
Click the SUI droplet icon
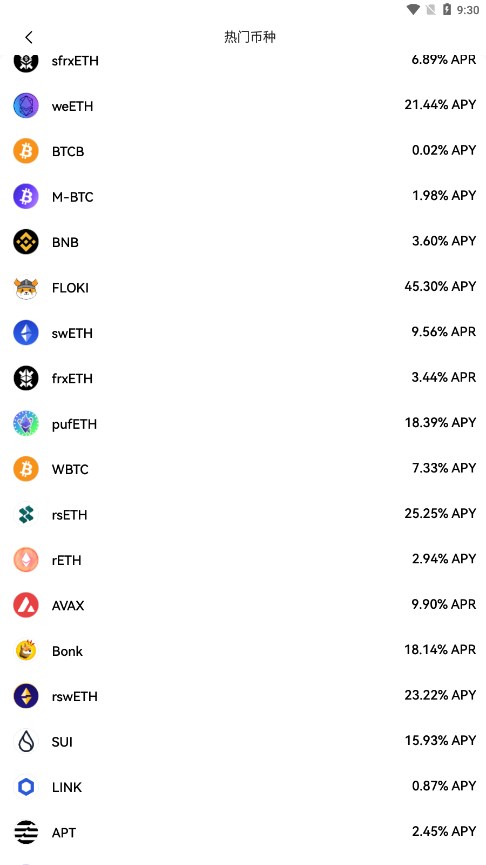(x=26, y=741)
